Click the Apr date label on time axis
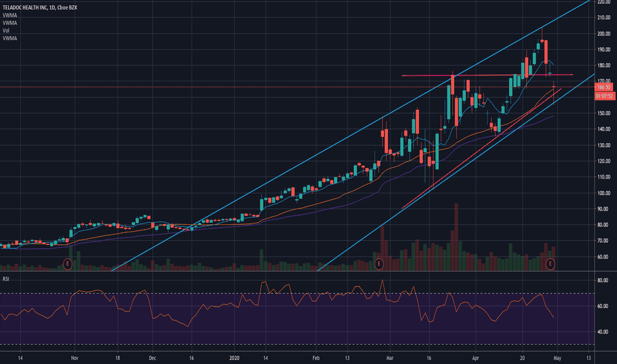 [x=476, y=358]
